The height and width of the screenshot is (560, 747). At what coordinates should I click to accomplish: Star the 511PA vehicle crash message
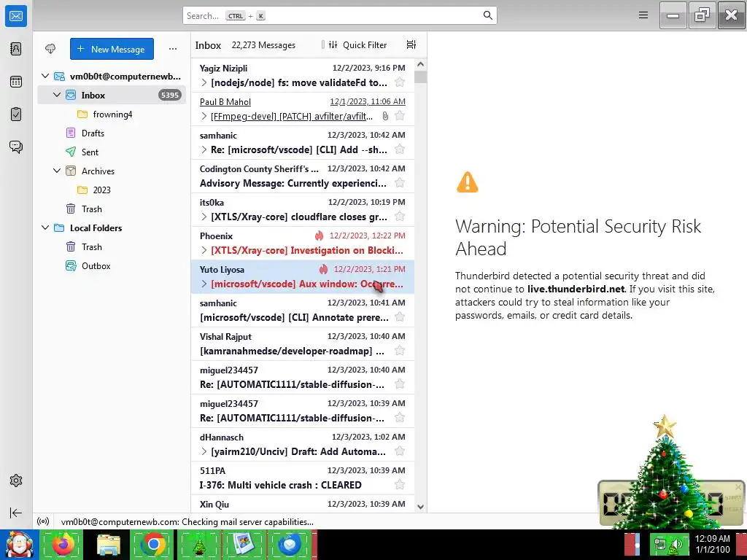400,485
